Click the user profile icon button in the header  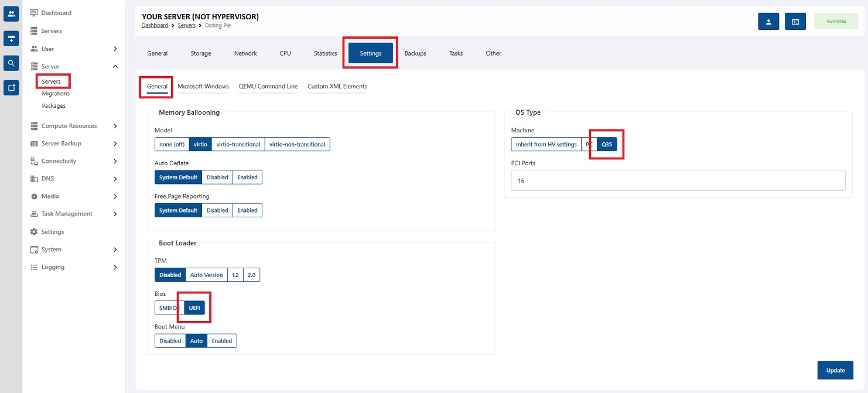[768, 22]
